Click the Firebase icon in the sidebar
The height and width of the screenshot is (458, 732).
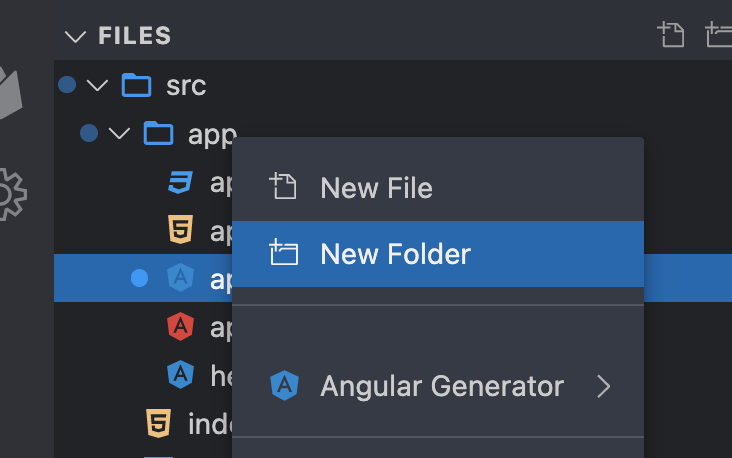10,93
